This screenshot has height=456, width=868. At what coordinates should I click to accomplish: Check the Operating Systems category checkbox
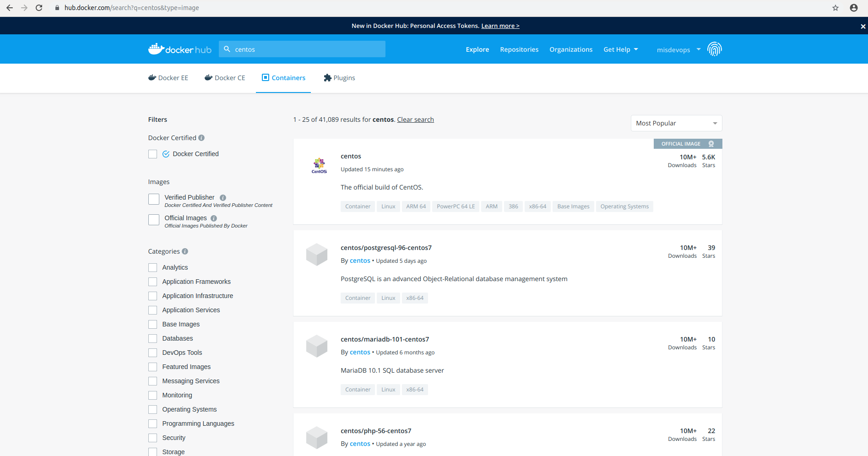(x=152, y=409)
